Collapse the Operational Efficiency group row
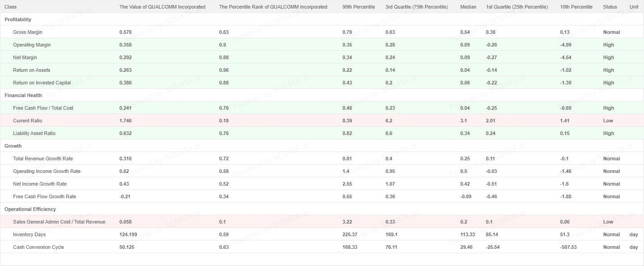 tap(30, 209)
